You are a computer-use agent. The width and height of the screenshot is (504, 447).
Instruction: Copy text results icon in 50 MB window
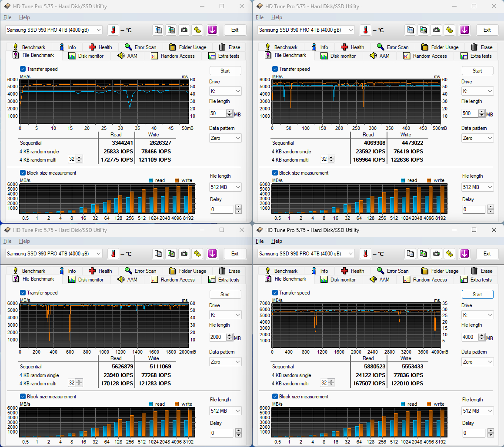pyautogui.click(x=158, y=30)
